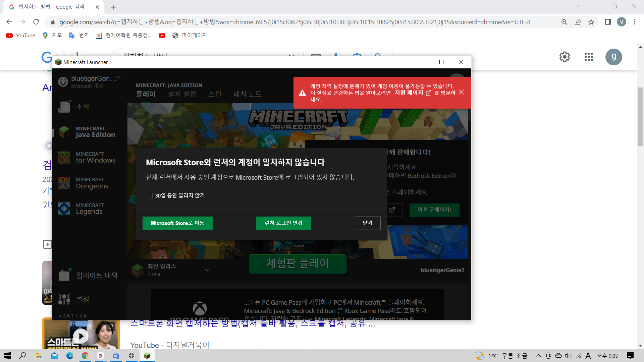Enable the 30일 동안 알리지 않기 checkbox
This screenshot has height=362, width=644.
(x=150, y=195)
